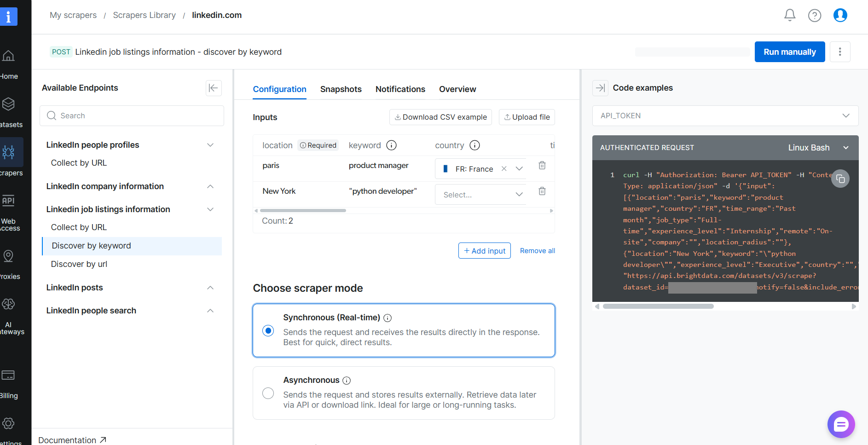Open country Select dropdown for New York
This screenshot has height=445, width=868.
point(480,195)
